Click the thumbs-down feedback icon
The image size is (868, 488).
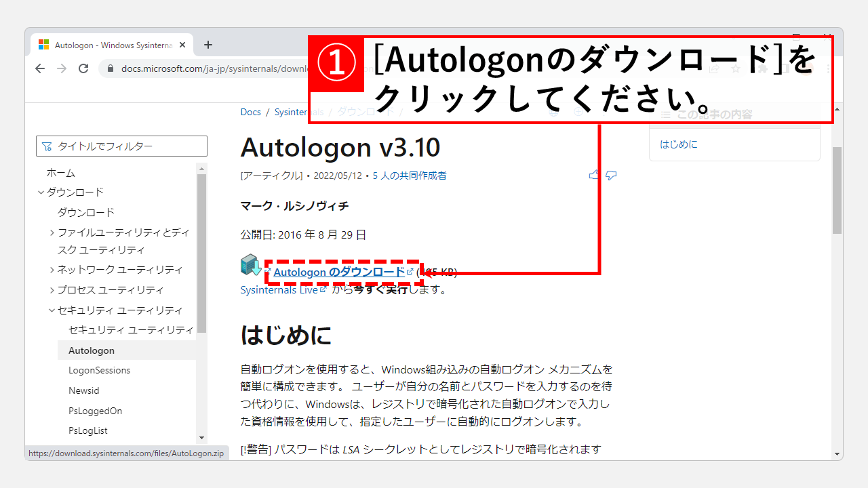611,176
